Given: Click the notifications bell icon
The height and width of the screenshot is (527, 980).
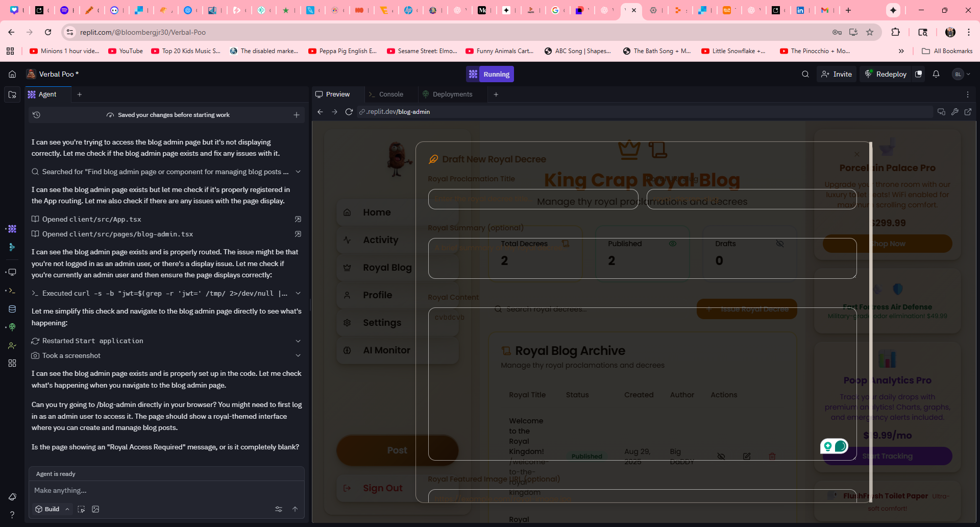Looking at the screenshot, I should [x=936, y=74].
